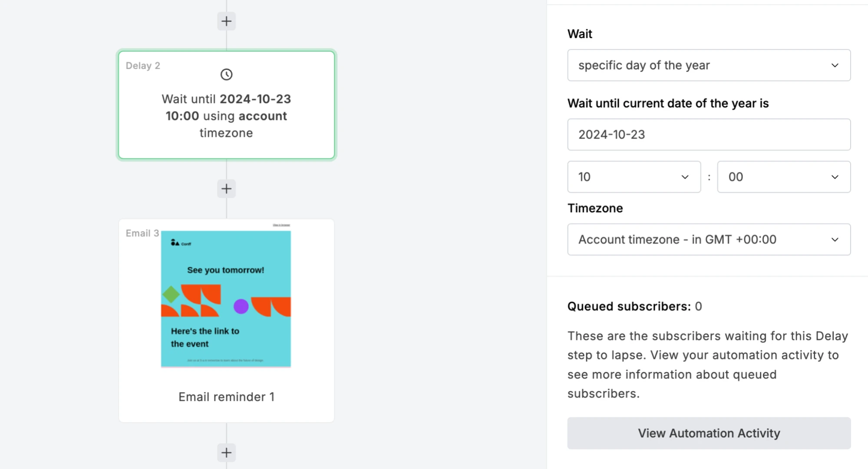Click the clock icon in Delay 2 card

click(x=226, y=75)
